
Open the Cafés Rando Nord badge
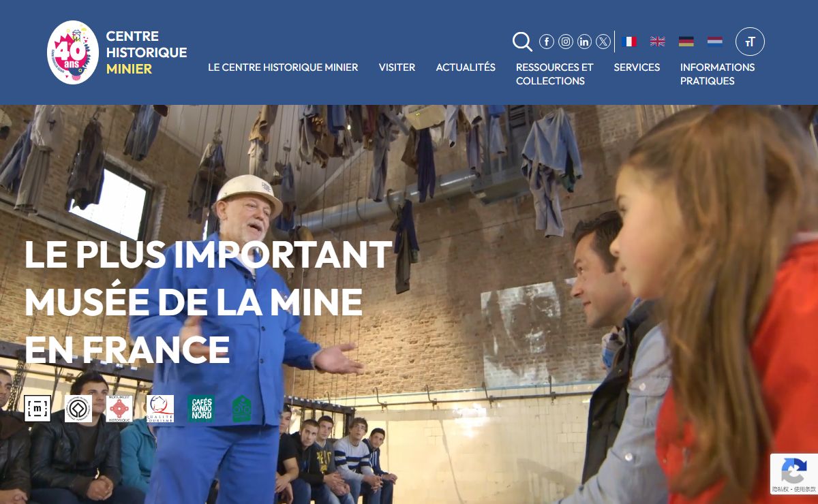coord(201,409)
